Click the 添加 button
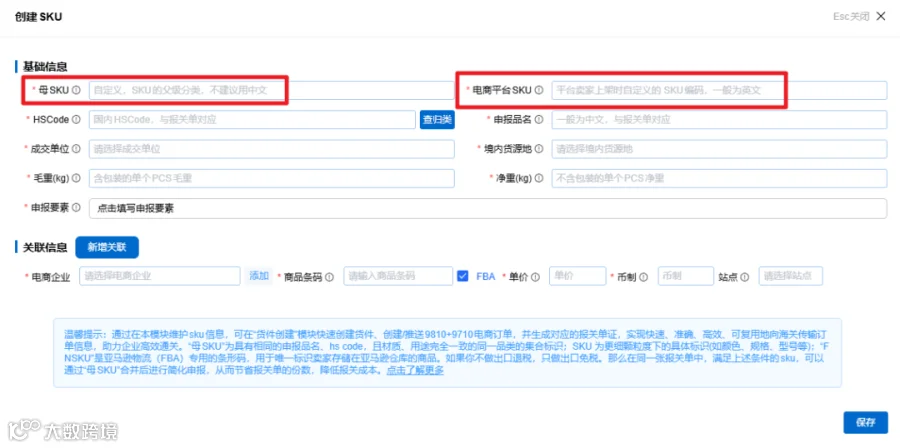The image size is (900, 448). click(x=259, y=276)
